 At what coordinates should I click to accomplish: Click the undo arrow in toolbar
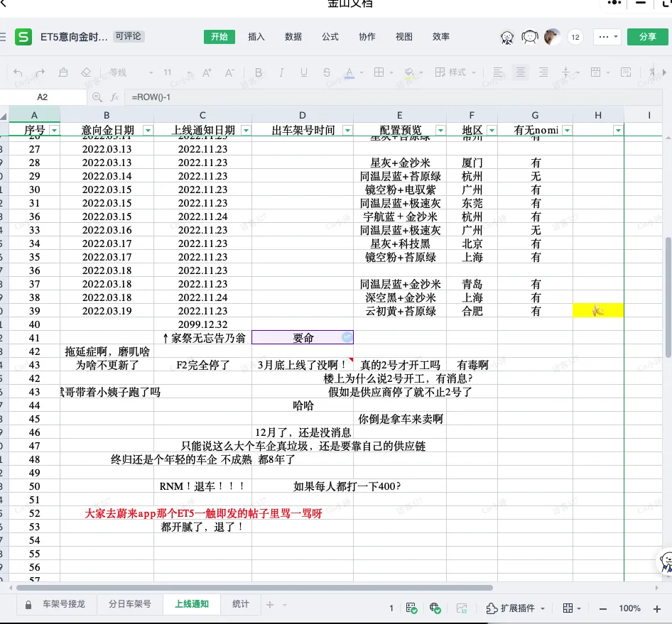click(18, 72)
